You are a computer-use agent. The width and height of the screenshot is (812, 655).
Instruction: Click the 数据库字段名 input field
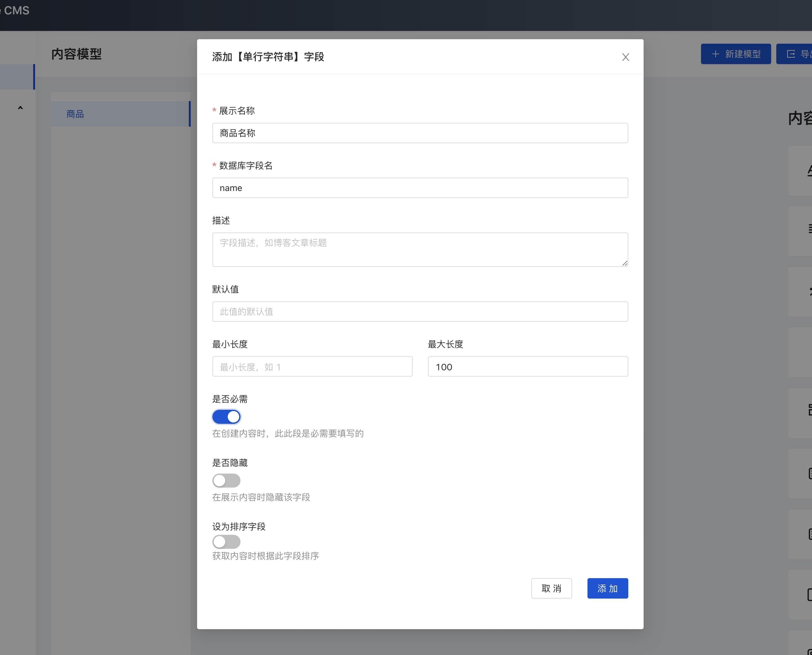point(420,188)
